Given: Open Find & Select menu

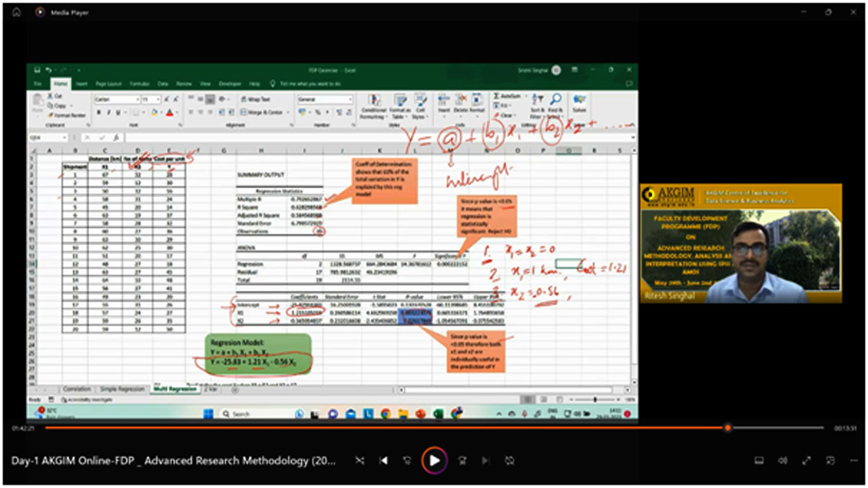Looking at the screenshot, I should pyautogui.click(x=555, y=106).
